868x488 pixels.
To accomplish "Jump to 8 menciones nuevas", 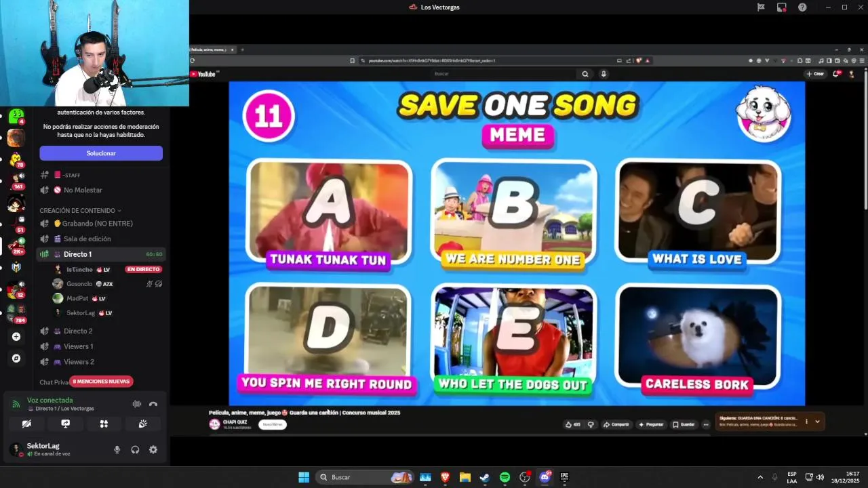I will pos(101,382).
